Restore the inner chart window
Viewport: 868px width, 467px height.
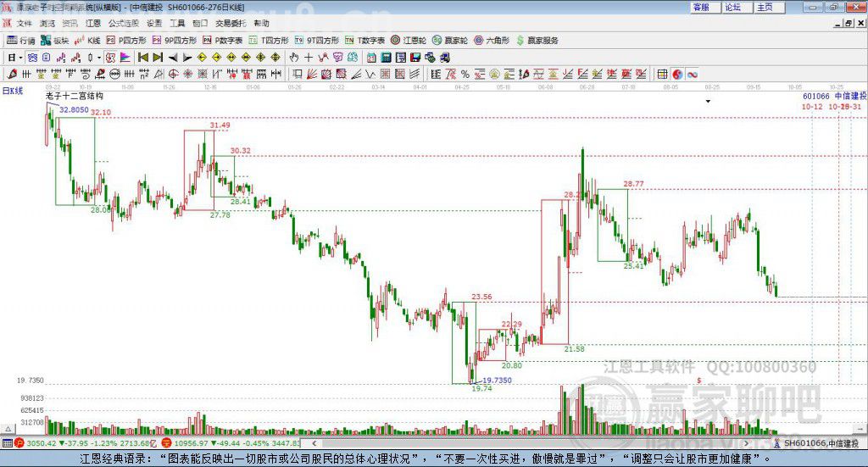[849, 23]
